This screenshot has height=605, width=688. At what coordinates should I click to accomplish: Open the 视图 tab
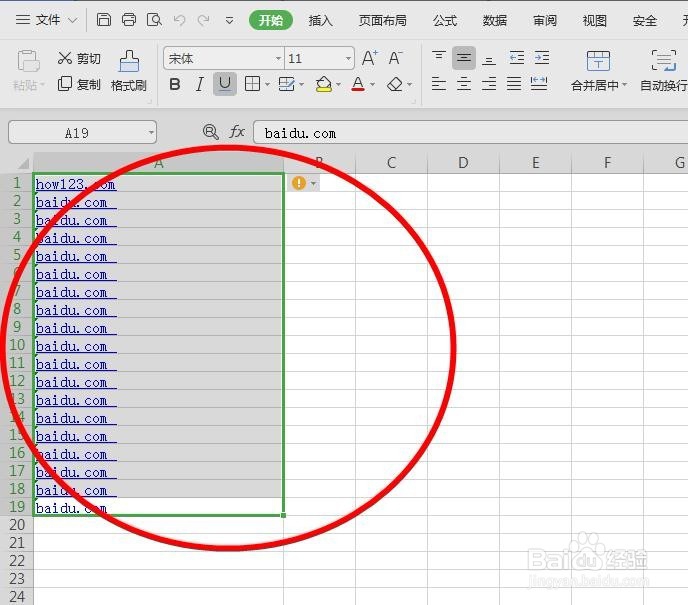595,20
